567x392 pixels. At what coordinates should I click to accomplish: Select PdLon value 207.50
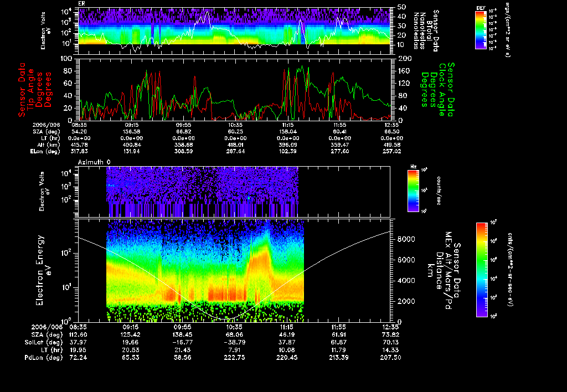(391, 357)
